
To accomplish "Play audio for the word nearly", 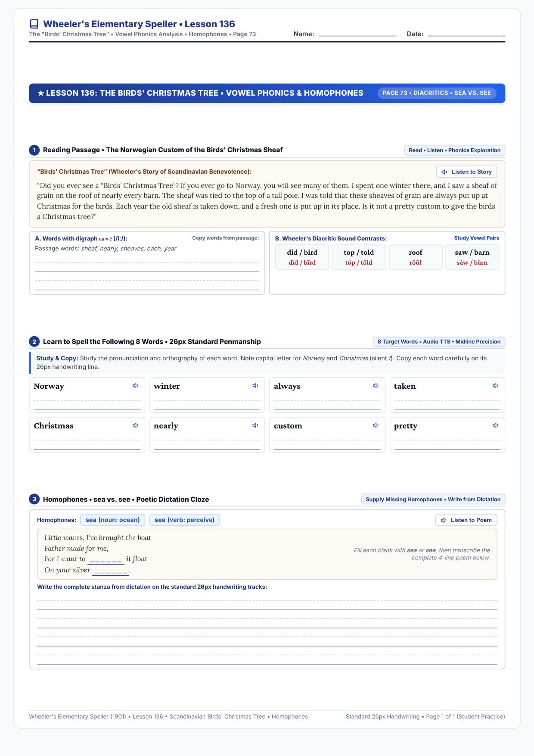I will point(255,425).
